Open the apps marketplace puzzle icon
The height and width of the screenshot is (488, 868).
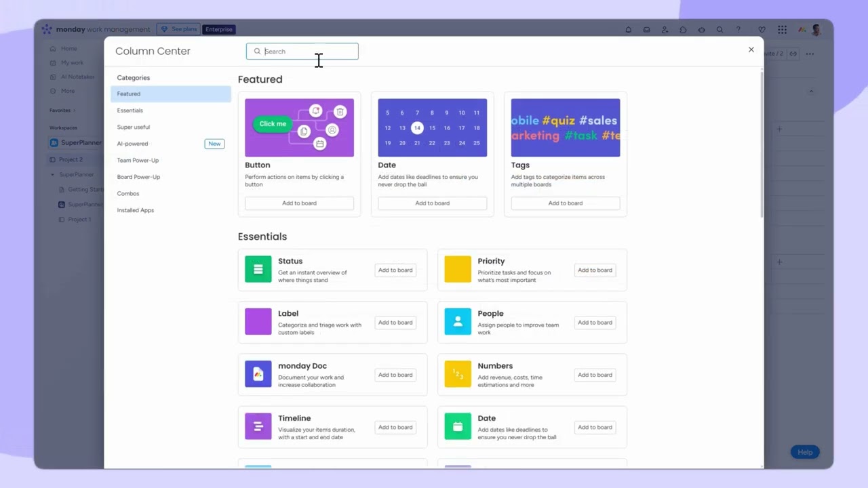point(683,30)
